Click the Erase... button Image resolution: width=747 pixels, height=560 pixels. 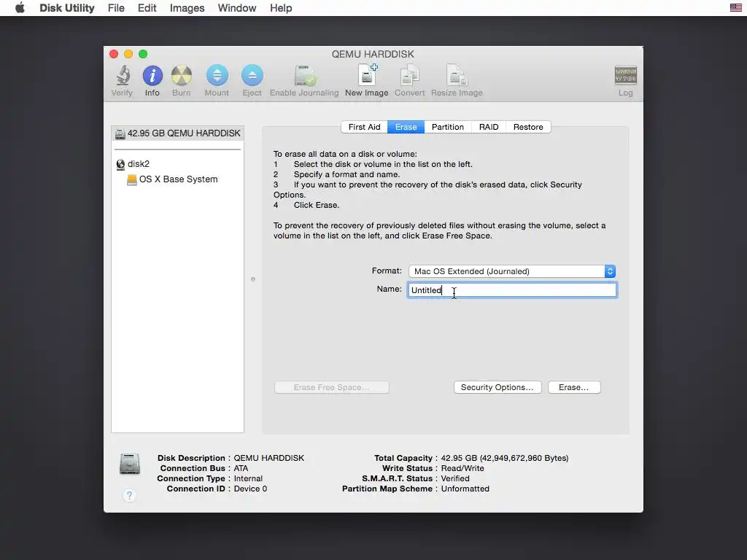574,387
